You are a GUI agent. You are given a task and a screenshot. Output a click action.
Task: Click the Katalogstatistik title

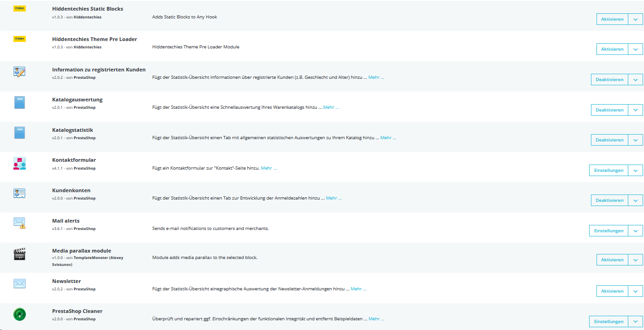click(x=72, y=130)
